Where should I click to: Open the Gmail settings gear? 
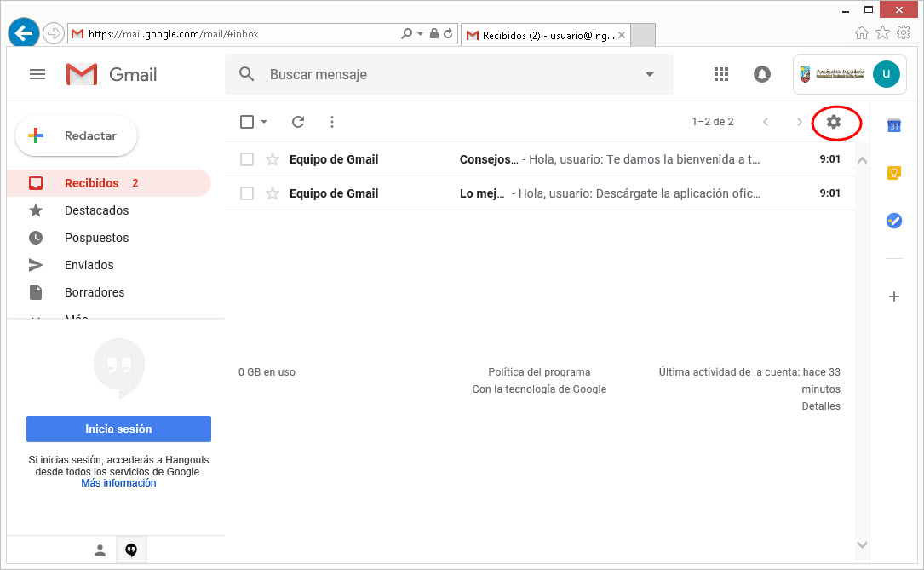[x=833, y=122]
